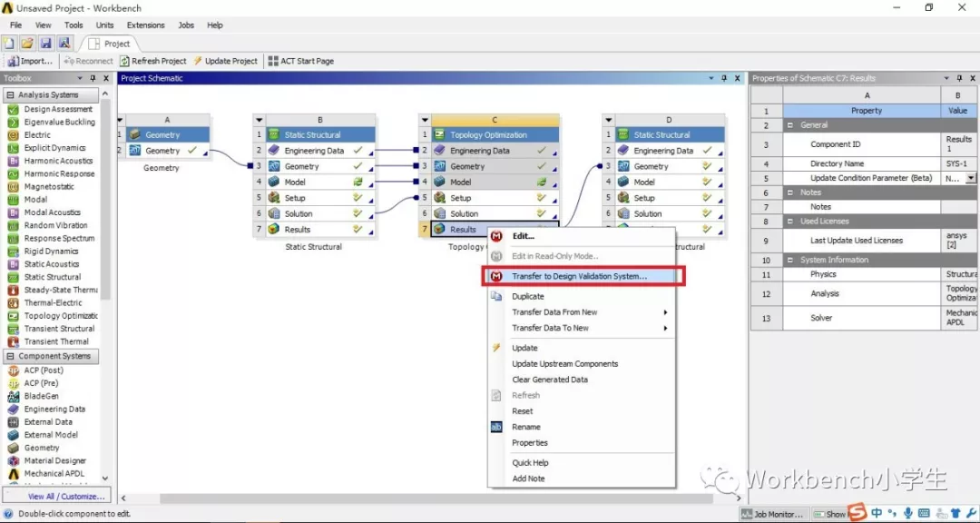Open the ACT Start Page
This screenshot has height=523, width=980.
tap(300, 61)
